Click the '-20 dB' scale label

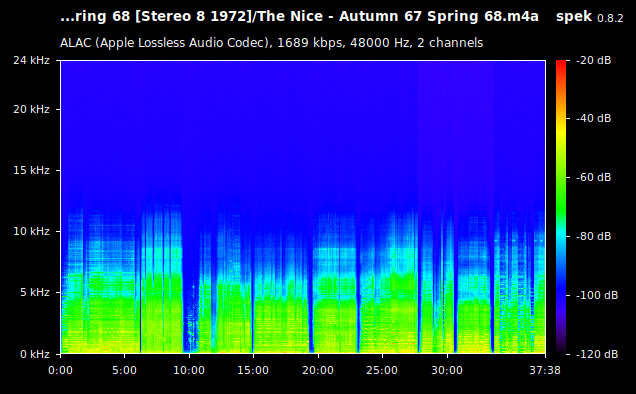pos(593,60)
